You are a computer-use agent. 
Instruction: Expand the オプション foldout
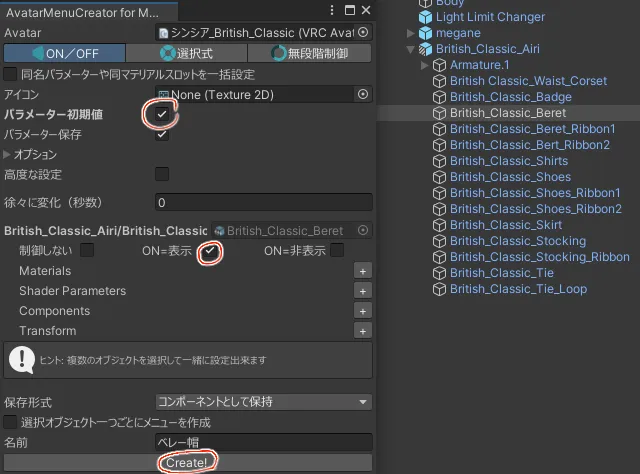(x=8, y=155)
